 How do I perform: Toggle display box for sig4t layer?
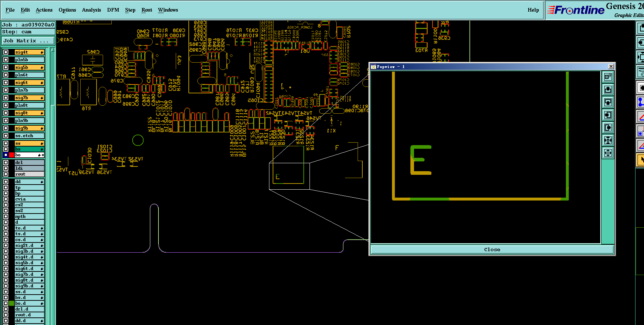click(x=6, y=52)
